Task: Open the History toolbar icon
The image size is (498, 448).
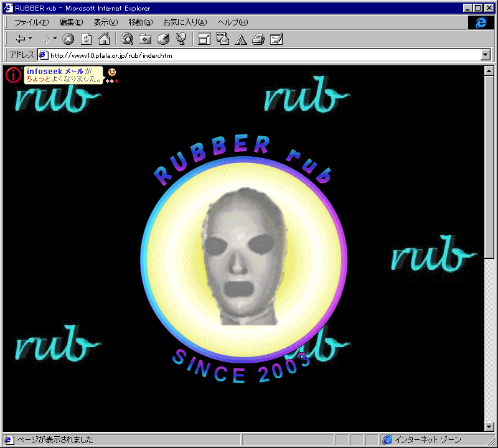Action: [x=163, y=39]
